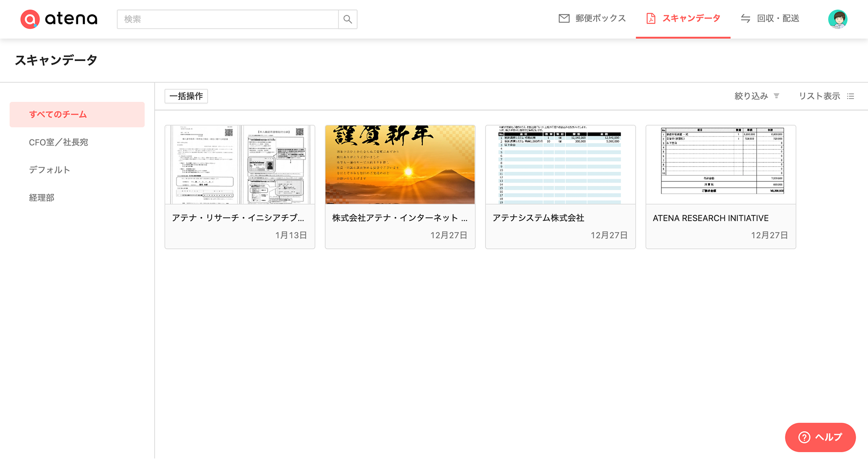Switch to リスト表示 view
The height and width of the screenshot is (459, 868).
[x=826, y=96]
